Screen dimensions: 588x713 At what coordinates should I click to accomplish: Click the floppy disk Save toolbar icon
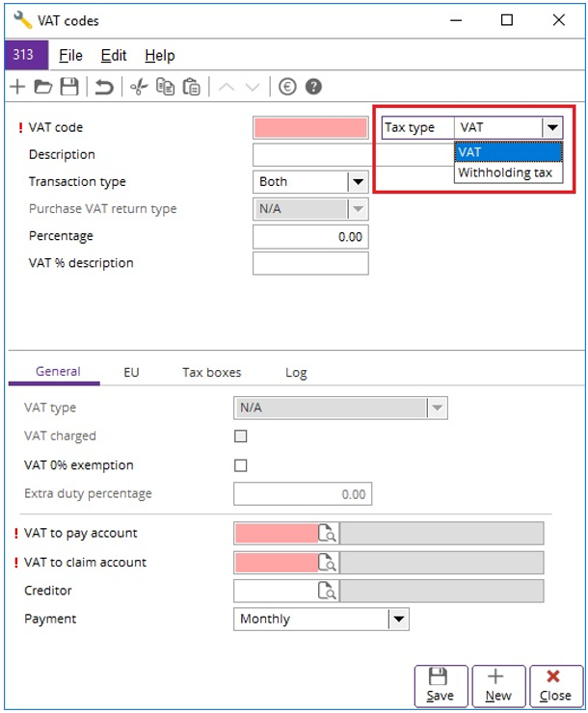(68, 87)
